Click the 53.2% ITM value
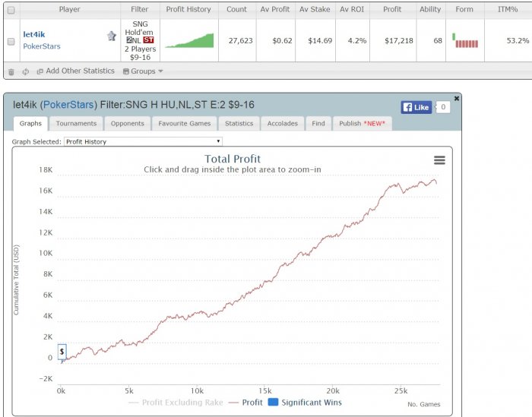 (518, 41)
